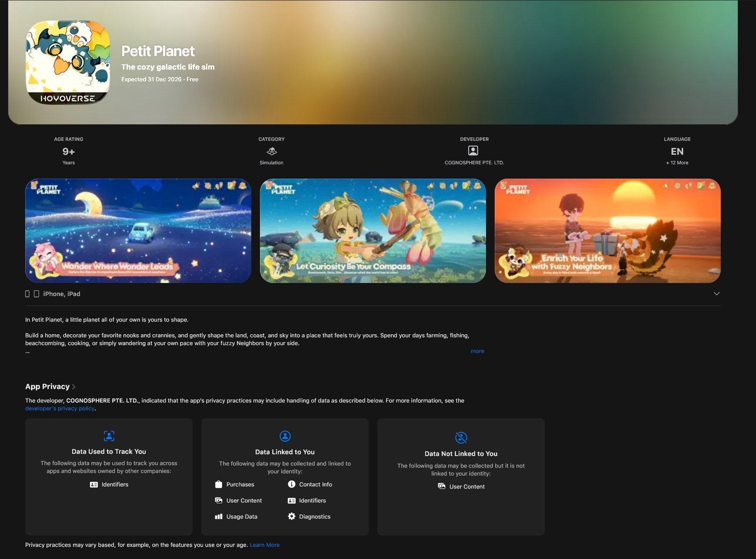
Task: Click the Data Not Linked to You heading
Action: 461,454
